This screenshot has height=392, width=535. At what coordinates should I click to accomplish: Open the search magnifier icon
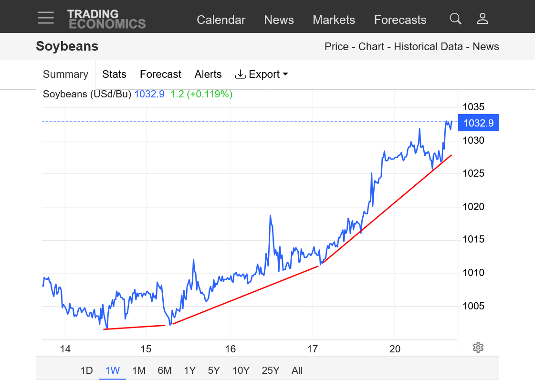(x=455, y=19)
